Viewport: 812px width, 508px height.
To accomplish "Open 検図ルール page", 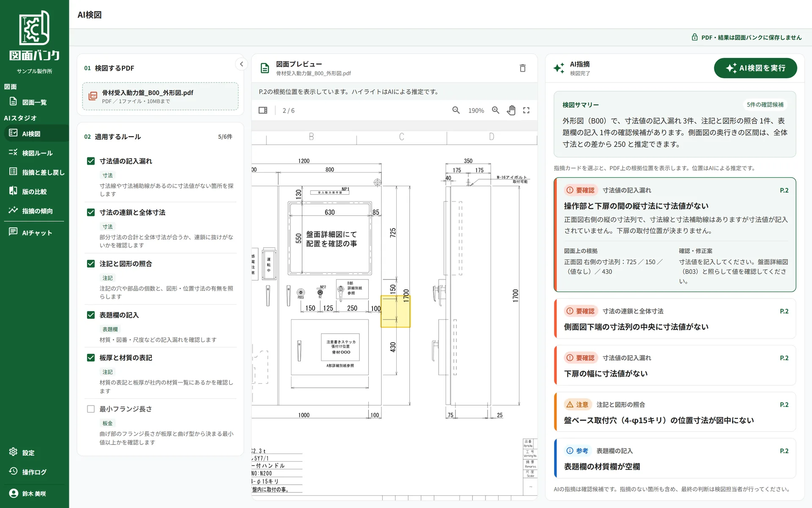I will [34, 153].
